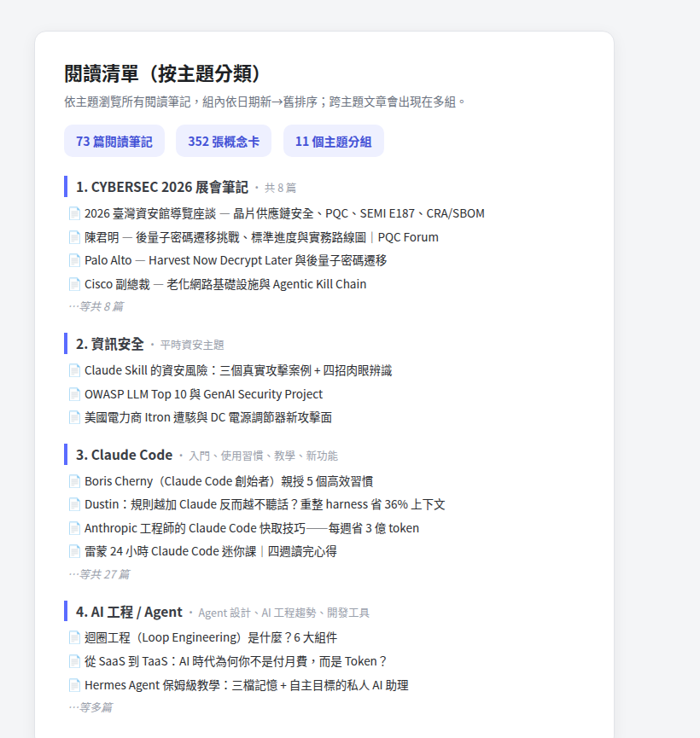
Task: Open 雷蒙 24 小時 Claude Code 迷你課 note
Action: click(211, 551)
